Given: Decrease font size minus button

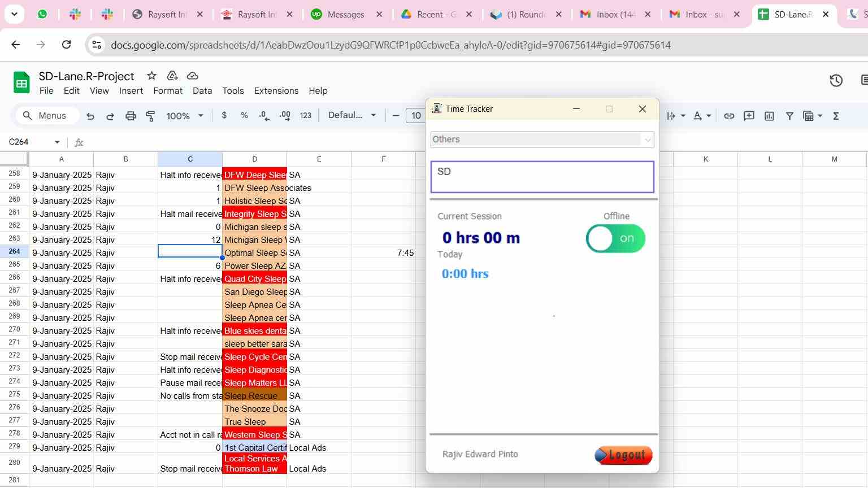Looking at the screenshot, I should click(396, 116).
